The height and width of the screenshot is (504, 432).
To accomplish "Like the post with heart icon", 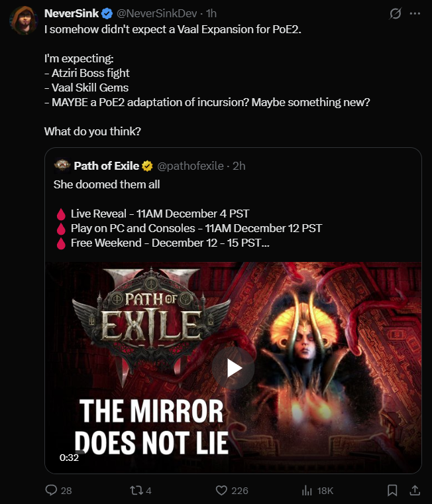I will [221, 490].
